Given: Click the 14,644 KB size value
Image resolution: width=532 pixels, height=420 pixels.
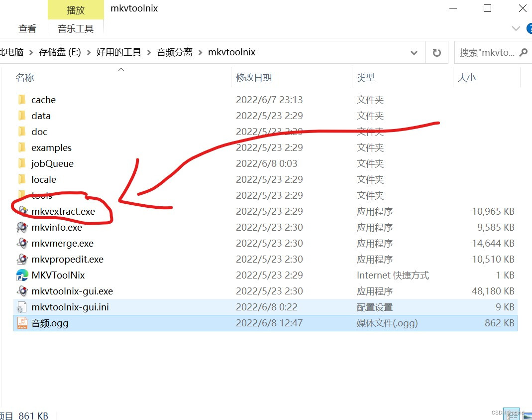Looking at the screenshot, I should coord(493,243).
